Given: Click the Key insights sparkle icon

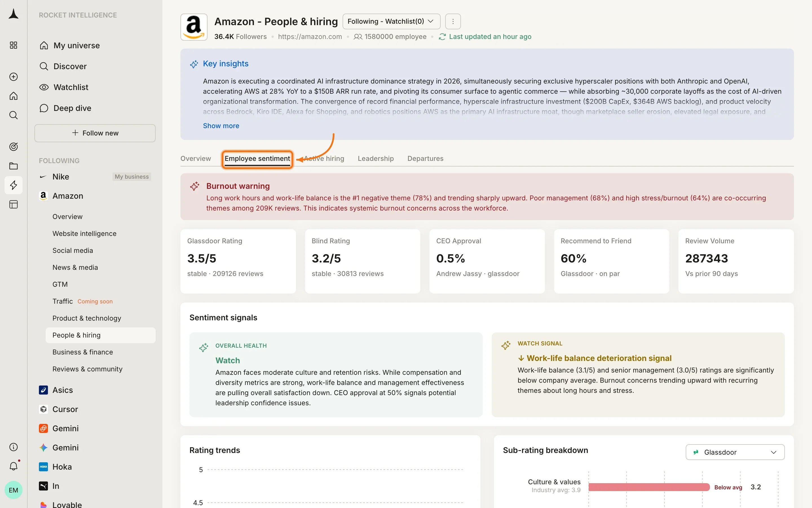Looking at the screenshot, I should click(x=194, y=64).
